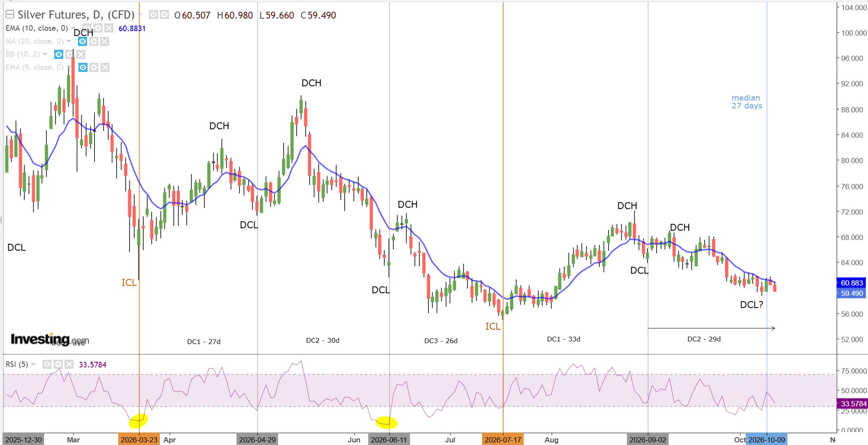
Task: Remove the RSI (5) indicator
Action: [69, 364]
